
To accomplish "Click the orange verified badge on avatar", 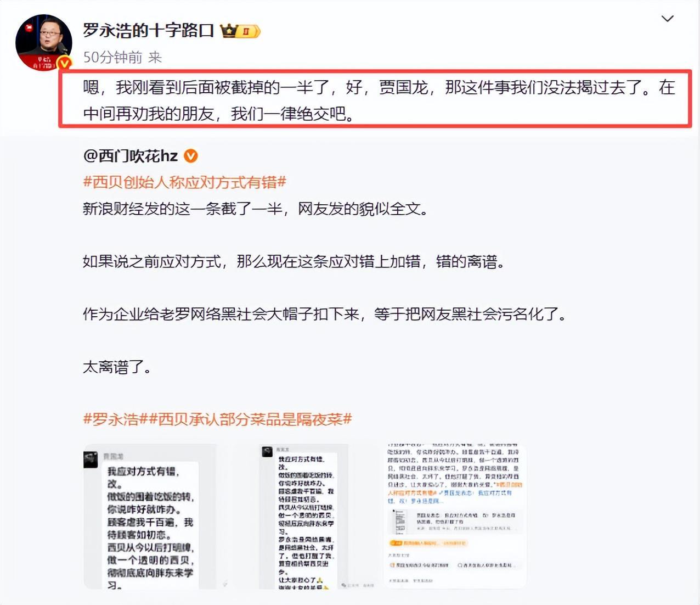I will [65, 64].
